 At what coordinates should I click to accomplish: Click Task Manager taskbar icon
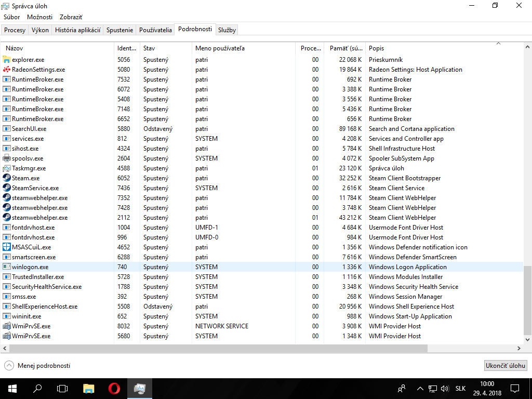[x=139, y=389]
